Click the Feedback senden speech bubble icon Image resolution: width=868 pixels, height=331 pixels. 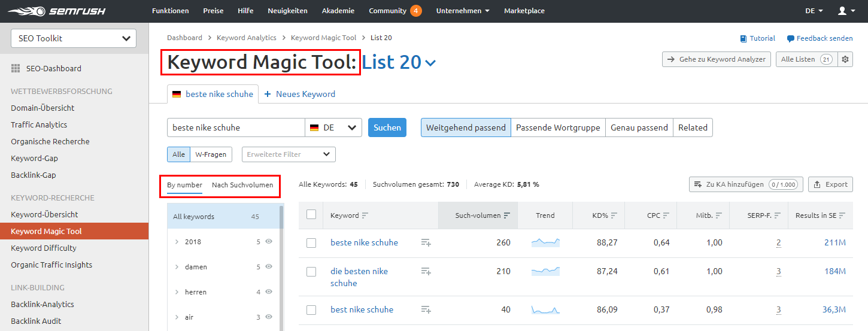791,38
